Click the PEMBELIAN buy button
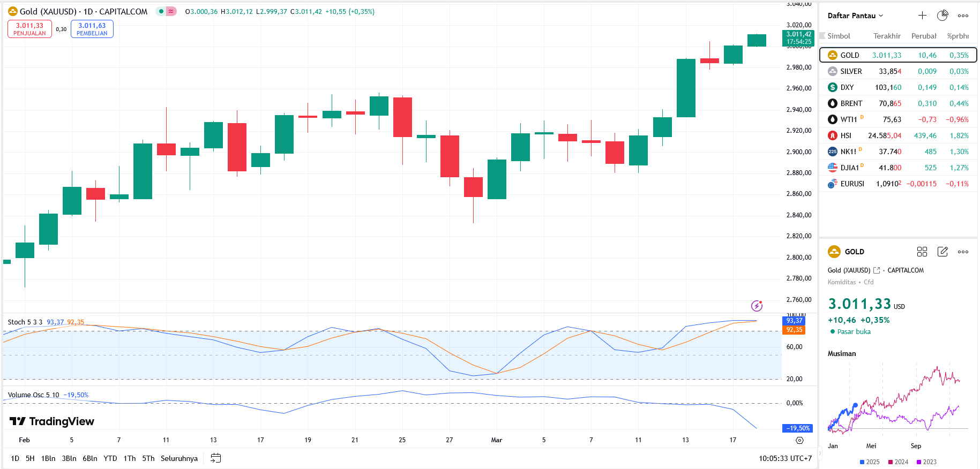 pyautogui.click(x=92, y=29)
